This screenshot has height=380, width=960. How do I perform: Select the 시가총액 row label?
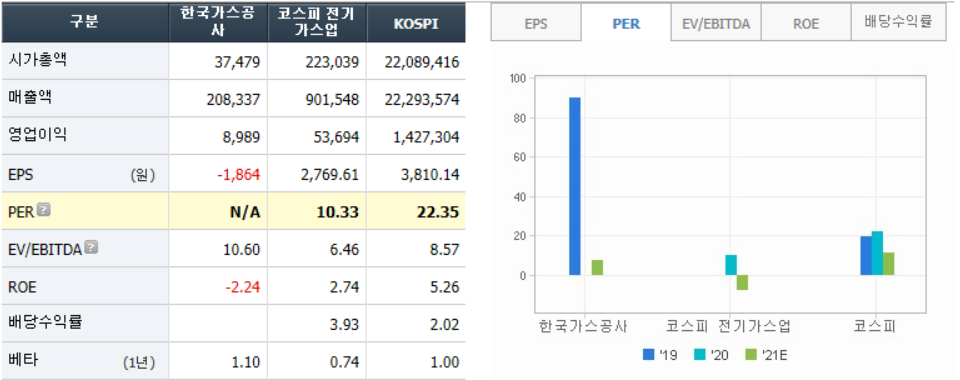coord(39,60)
